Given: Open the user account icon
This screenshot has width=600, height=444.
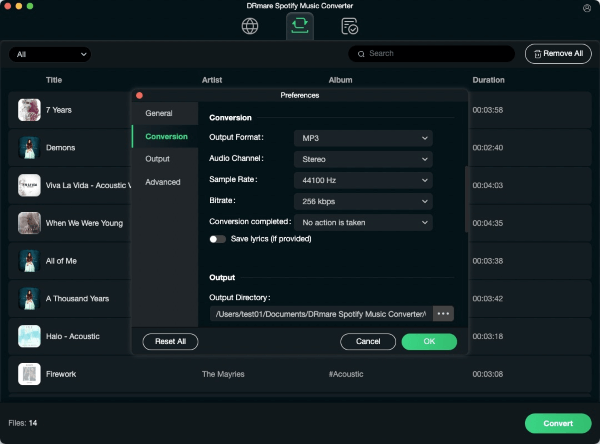Looking at the screenshot, I should pos(587,8).
